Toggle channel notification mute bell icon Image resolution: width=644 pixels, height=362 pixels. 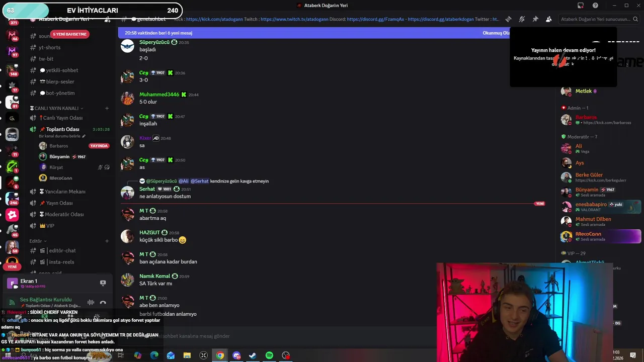coord(522,19)
